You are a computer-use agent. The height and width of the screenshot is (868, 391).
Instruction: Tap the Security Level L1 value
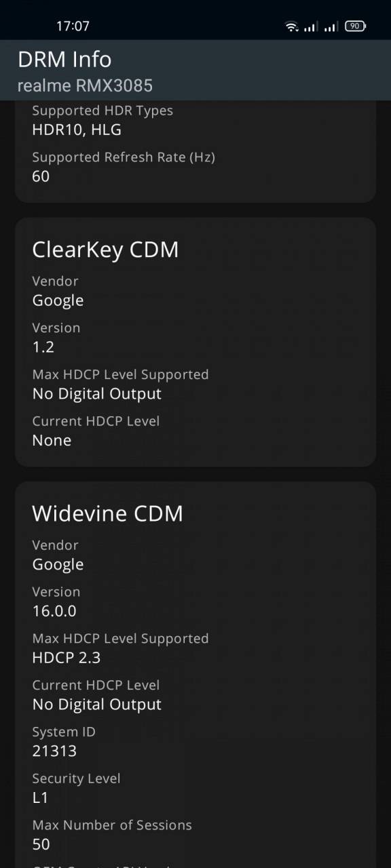40,798
